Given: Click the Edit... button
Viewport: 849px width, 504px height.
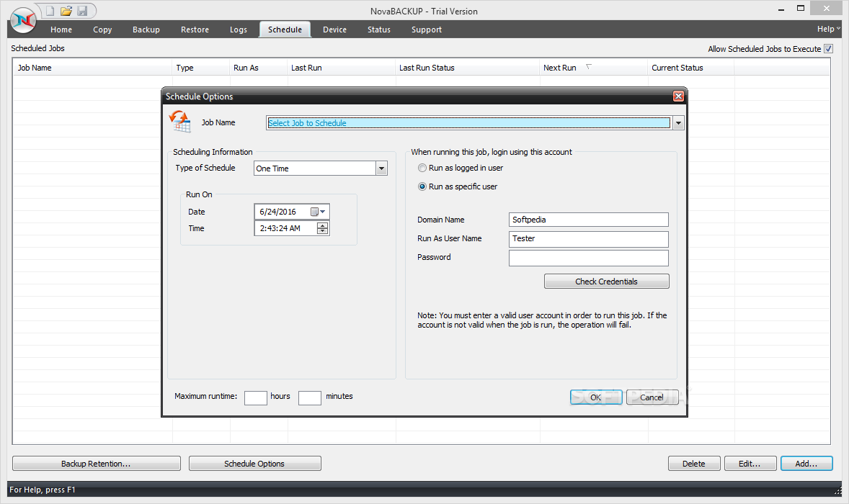Looking at the screenshot, I should (x=750, y=464).
